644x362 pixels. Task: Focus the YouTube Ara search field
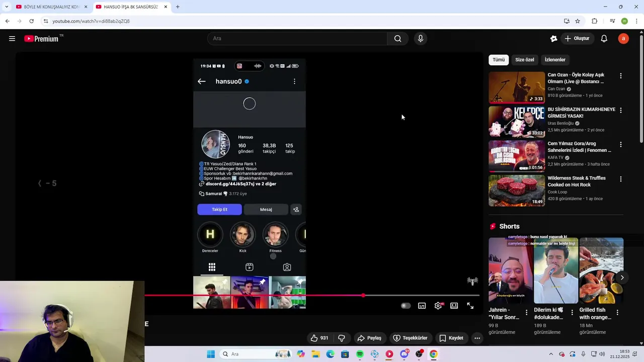[x=297, y=39]
